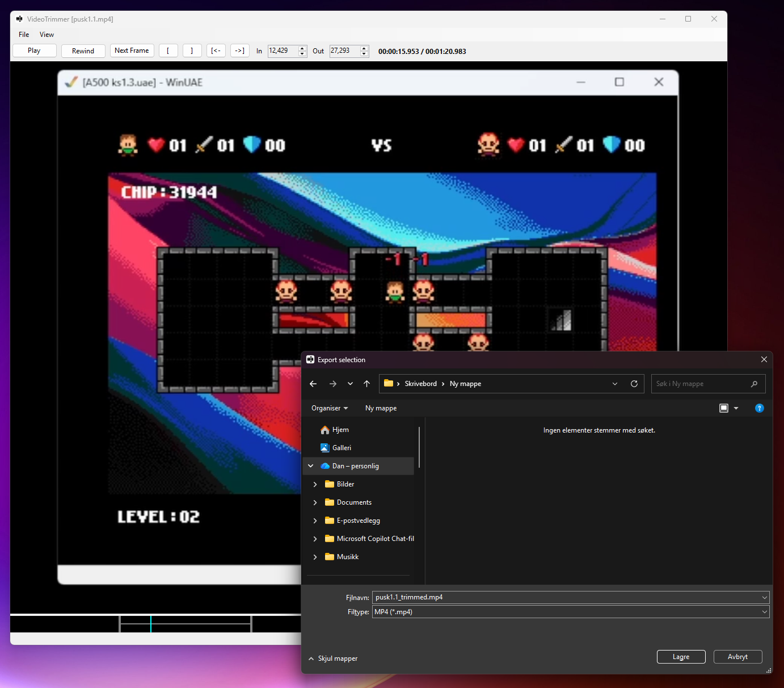The height and width of the screenshot is (688, 784).
Task: Open the View menu
Action: [47, 35]
